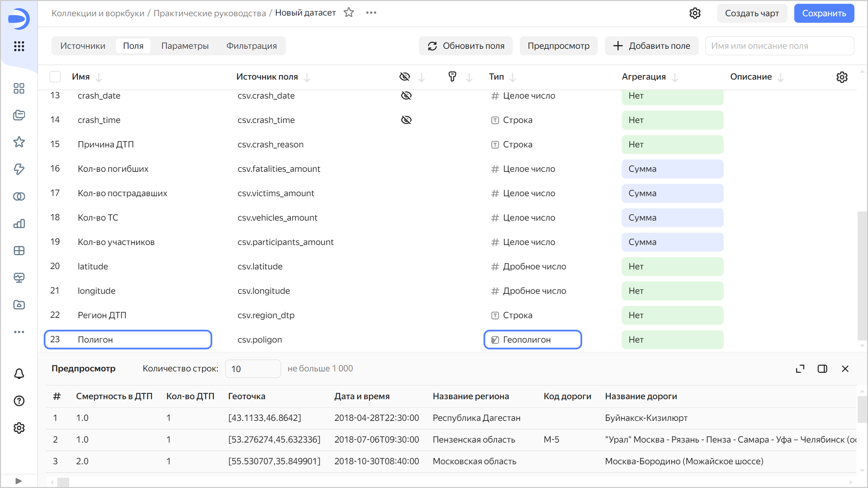Click the field name search input
868x488 pixels.
(779, 46)
